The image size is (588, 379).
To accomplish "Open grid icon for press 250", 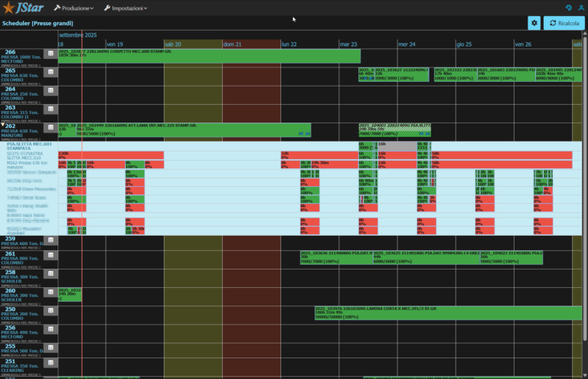I will [x=51, y=312].
